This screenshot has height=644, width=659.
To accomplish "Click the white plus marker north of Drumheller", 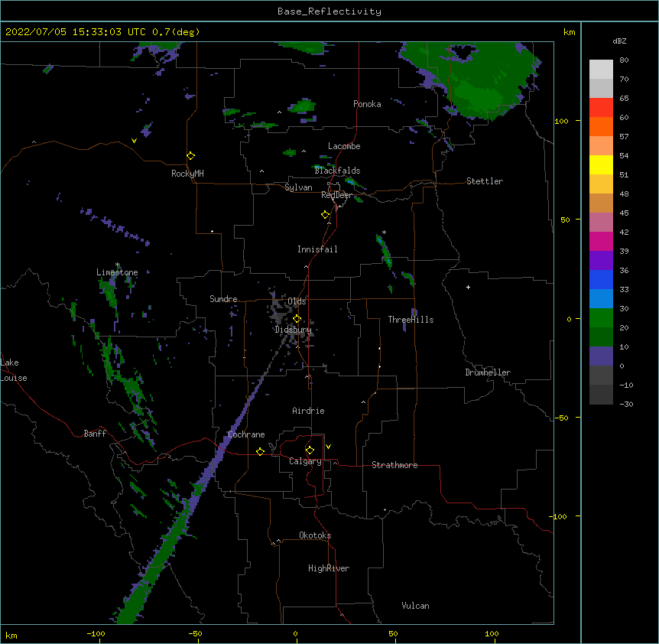I will 468,287.
